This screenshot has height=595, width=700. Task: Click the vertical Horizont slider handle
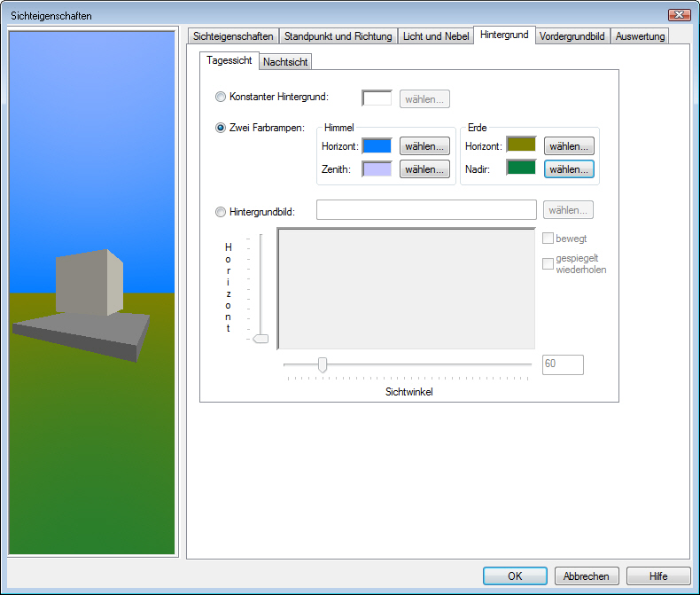pos(261,339)
